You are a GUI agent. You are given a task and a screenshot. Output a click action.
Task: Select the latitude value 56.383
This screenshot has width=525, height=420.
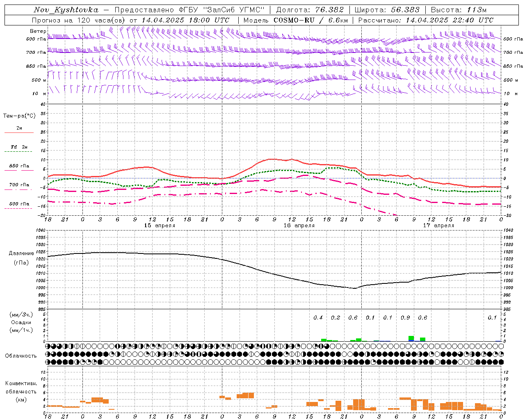coord(405,10)
